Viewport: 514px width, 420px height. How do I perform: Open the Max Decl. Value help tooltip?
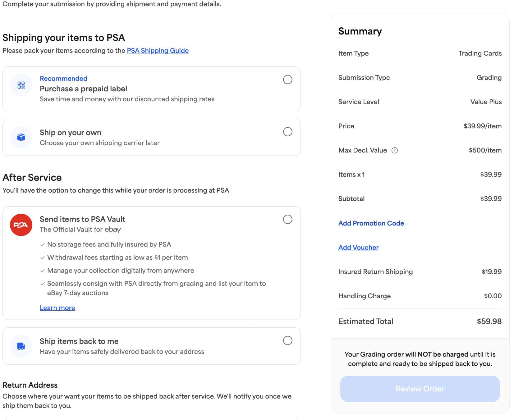click(x=394, y=150)
